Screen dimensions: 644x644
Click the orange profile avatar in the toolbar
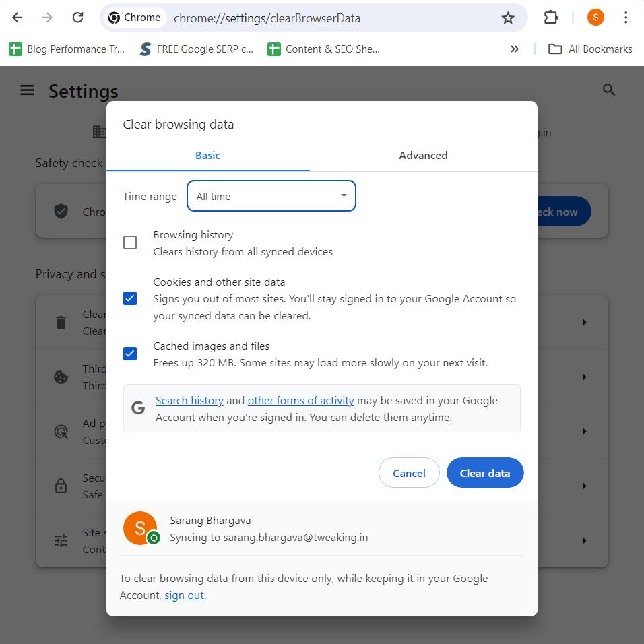click(x=595, y=18)
